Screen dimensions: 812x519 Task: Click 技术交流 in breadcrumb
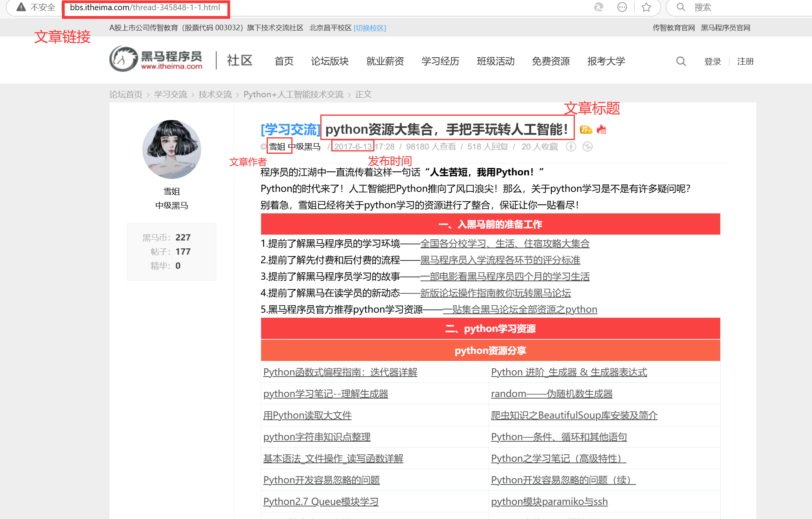click(x=215, y=95)
